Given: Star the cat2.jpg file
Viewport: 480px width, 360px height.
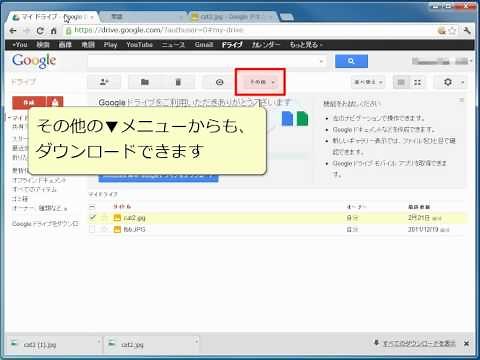Looking at the screenshot, I should pyautogui.click(x=105, y=218).
